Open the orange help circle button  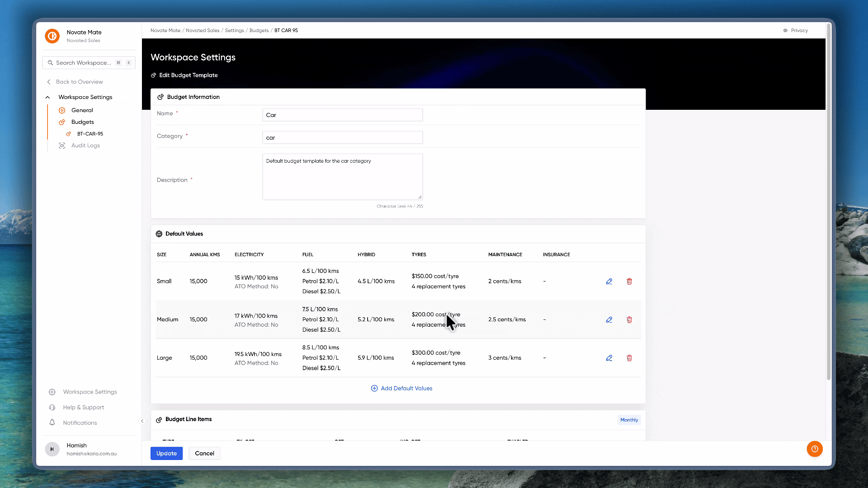pos(815,449)
